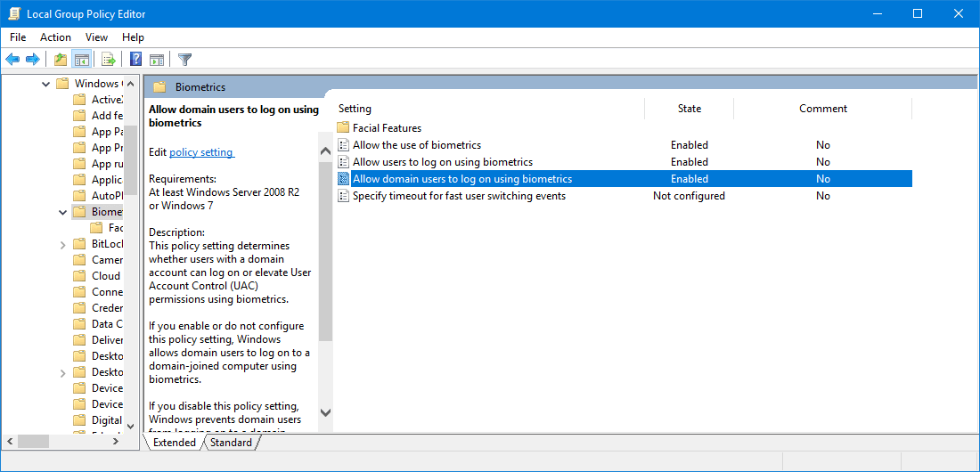Screen dimensions: 980x472
Task: Expand the BitLocker tree node
Action: (62, 244)
